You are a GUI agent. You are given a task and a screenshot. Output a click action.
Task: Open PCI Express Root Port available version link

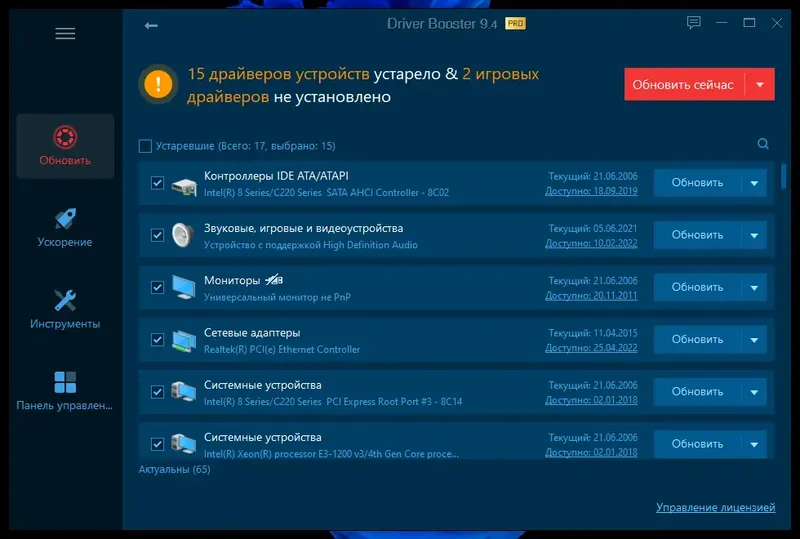tap(591, 400)
